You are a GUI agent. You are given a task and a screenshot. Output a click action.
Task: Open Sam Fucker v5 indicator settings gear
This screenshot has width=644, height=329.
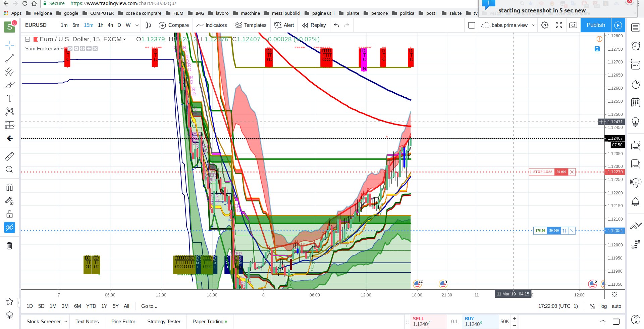76,49
